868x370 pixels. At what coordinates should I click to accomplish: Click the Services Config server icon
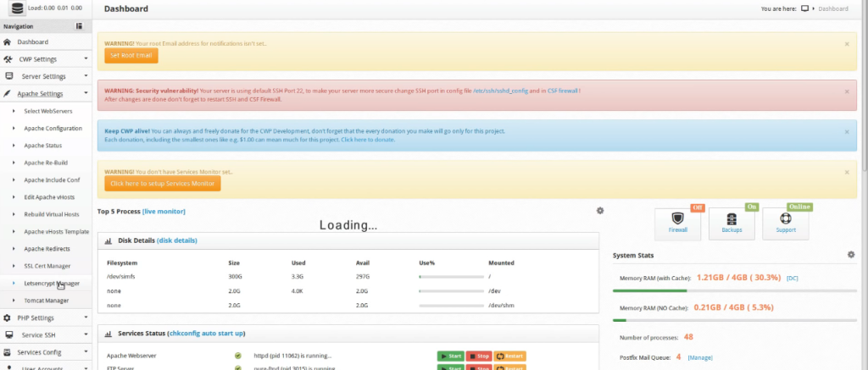7,352
